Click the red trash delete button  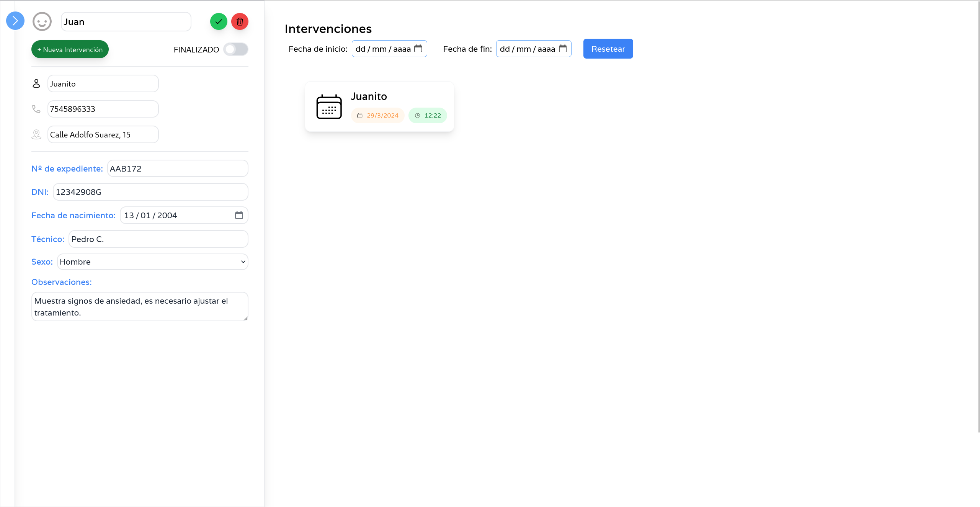[240, 22]
